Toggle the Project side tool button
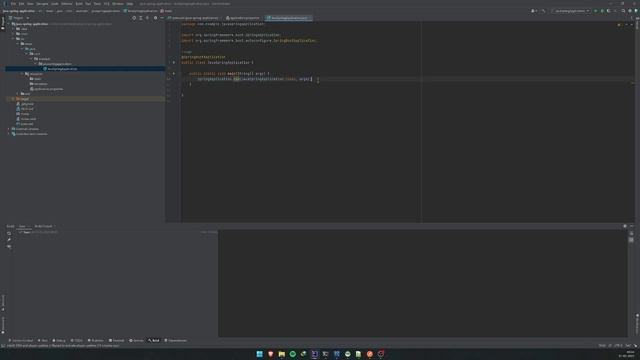The height and width of the screenshot is (360, 640). [2, 23]
